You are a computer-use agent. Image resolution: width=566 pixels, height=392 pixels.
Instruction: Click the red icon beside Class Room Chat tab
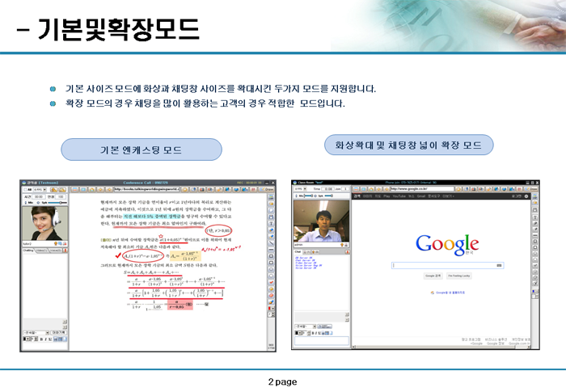(347, 251)
